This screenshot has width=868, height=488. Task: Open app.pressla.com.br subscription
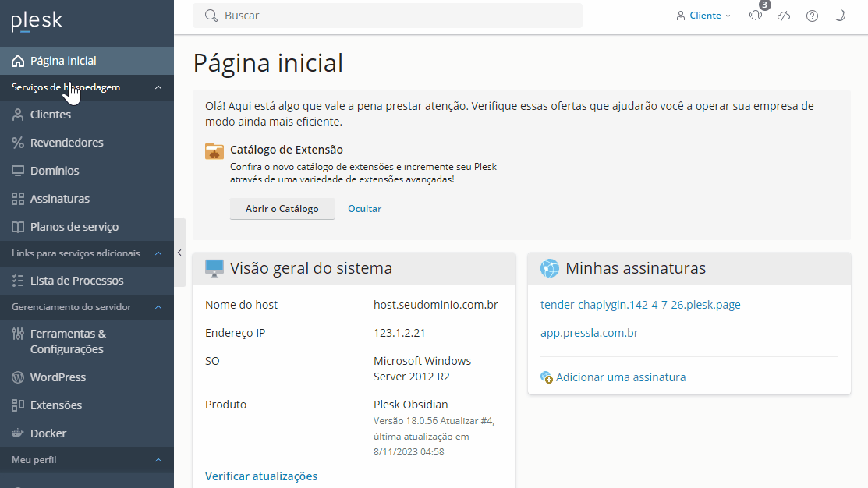point(590,333)
